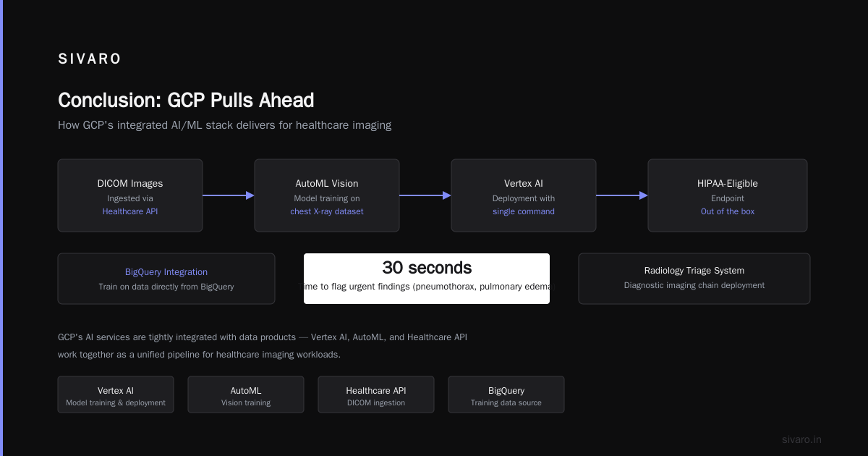The height and width of the screenshot is (456, 868).
Task: Click the SIVARO logo text
Action: coord(90,59)
